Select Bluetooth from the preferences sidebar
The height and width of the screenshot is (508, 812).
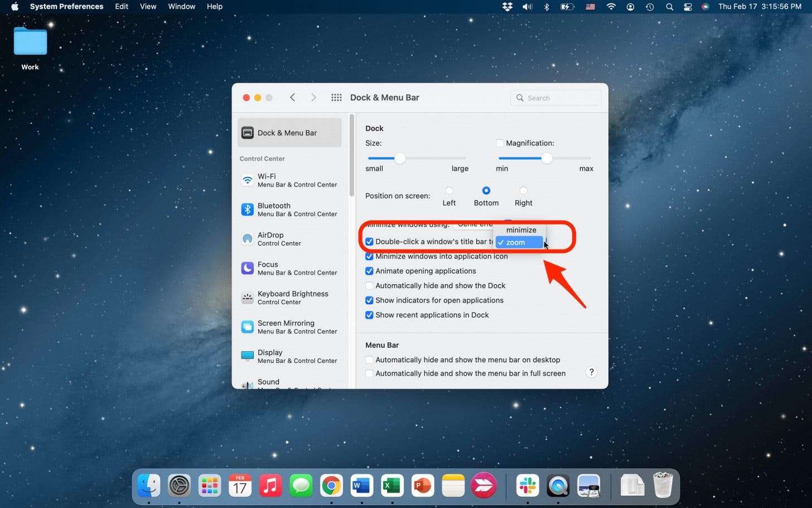pos(274,209)
